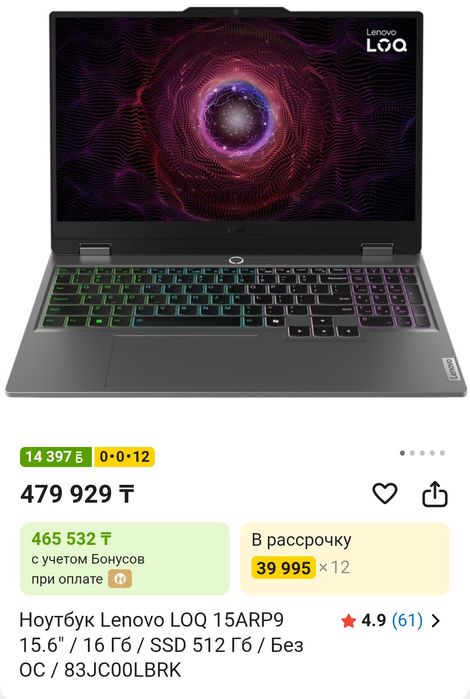Image resolution: width=470 pixels, height=699 pixels.
Task: Tap the green 14 397 bonus badge
Action: (x=56, y=457)
